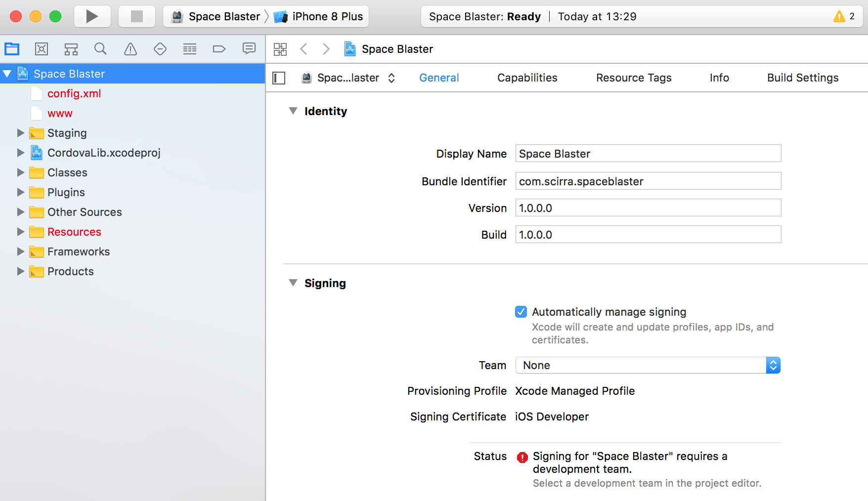
Task: Click the Stop button in toolbar
Action: tap(137, 16)
